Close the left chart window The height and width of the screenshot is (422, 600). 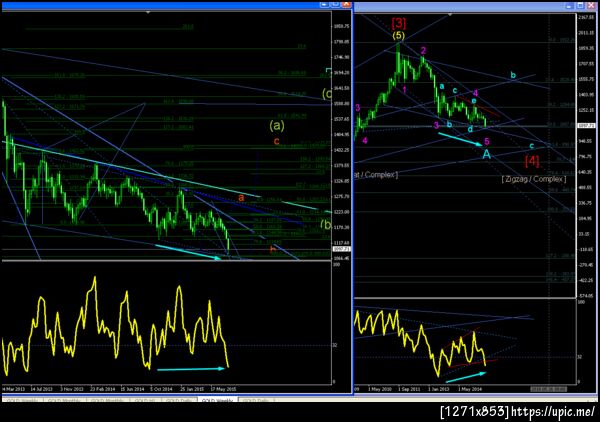pos(346,4)
